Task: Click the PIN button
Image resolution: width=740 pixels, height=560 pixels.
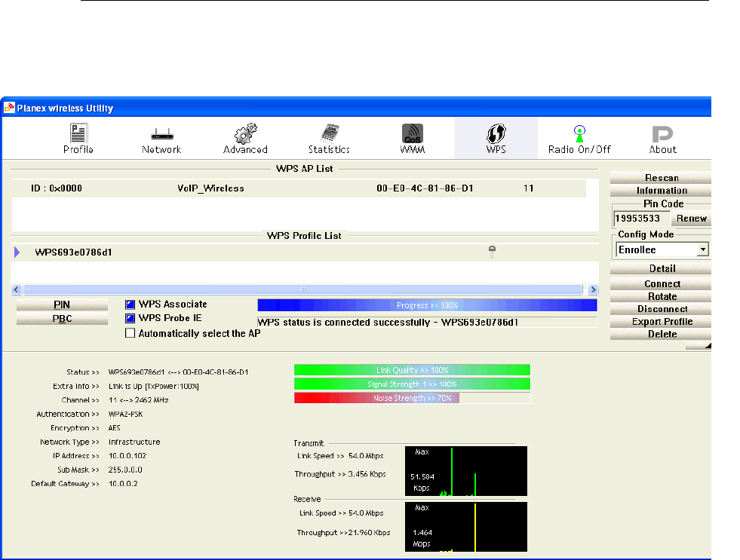Action: [61, 304]
